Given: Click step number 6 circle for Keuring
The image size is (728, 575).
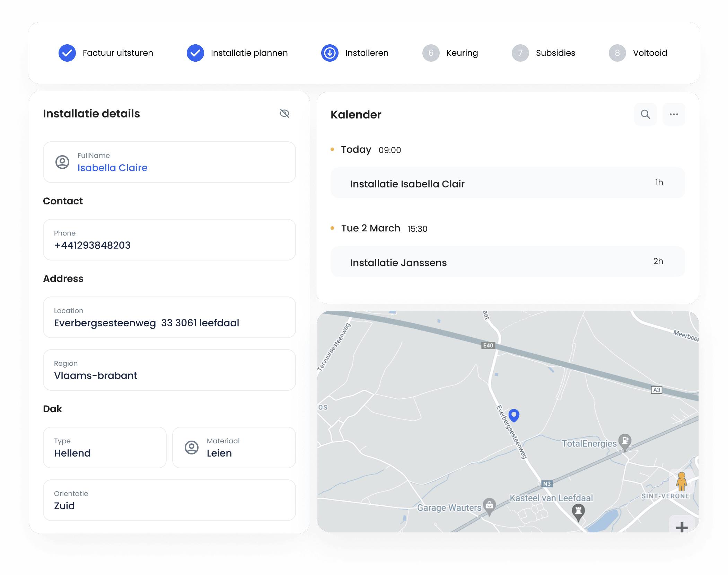Looking at the screenshot, I should coord(431,53).
